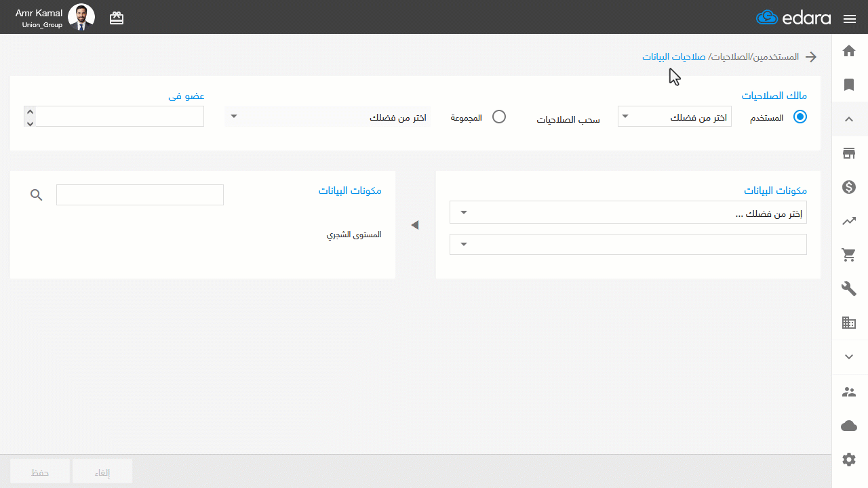
Task: Click the حفظ save button
Action: pos(40,472)
